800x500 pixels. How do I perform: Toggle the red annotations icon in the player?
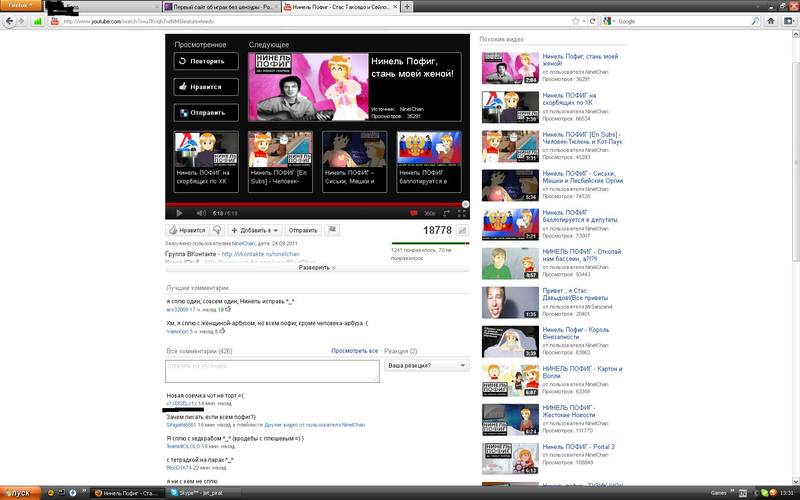point(412,213)
